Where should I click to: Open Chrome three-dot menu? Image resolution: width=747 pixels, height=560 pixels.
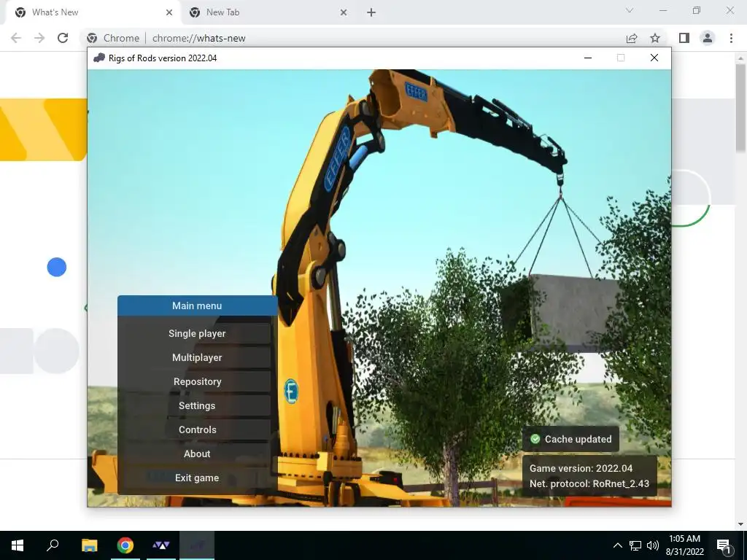(731, 38)
